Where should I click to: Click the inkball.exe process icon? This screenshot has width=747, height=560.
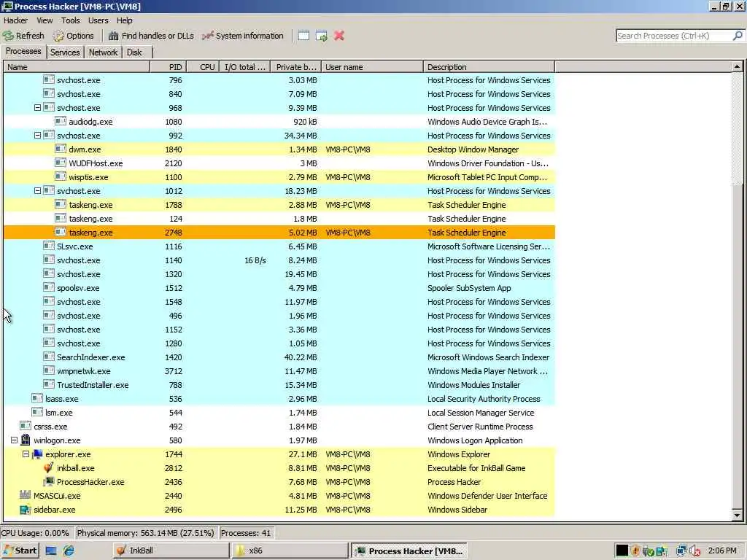pyautogui.click(x=49, y=467)
